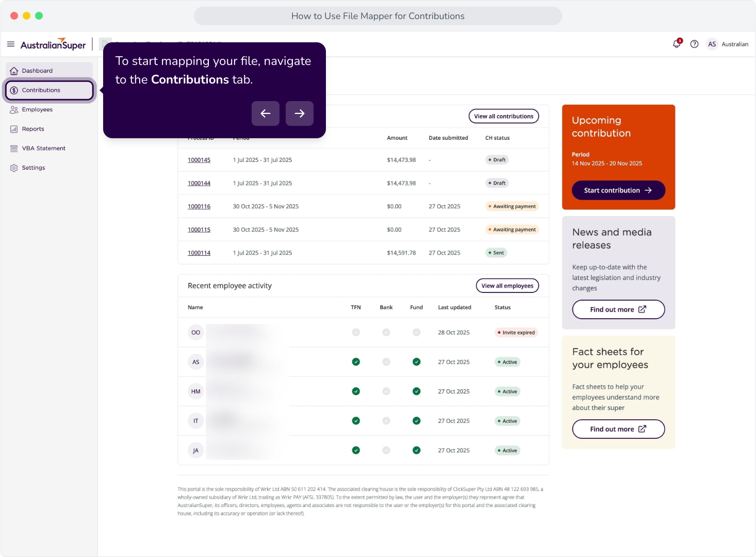Go to next tutorial step arrow
This screenshot has height=557, width=756.
[300, 113]
